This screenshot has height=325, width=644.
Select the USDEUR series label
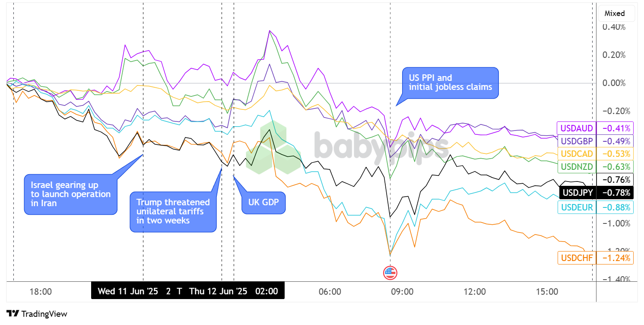pos(576,207)
